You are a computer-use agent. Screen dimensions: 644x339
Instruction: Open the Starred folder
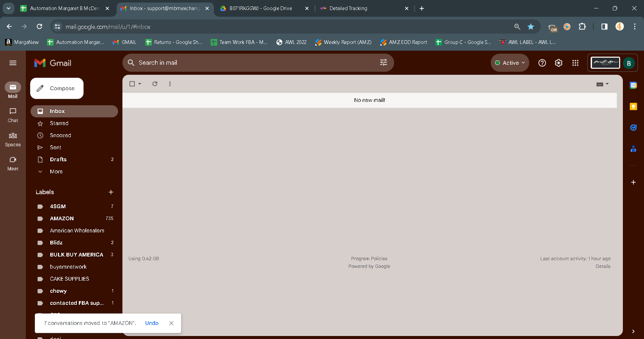coord(74,123)
